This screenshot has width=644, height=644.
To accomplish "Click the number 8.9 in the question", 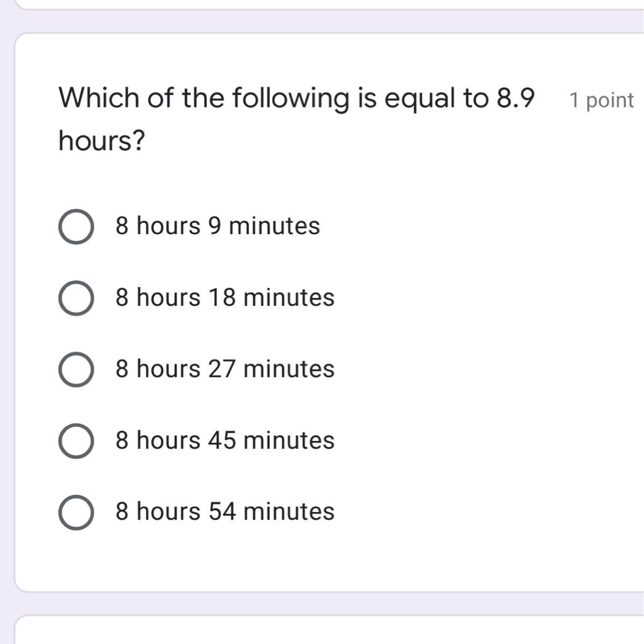I will click(x=516, y=98).
